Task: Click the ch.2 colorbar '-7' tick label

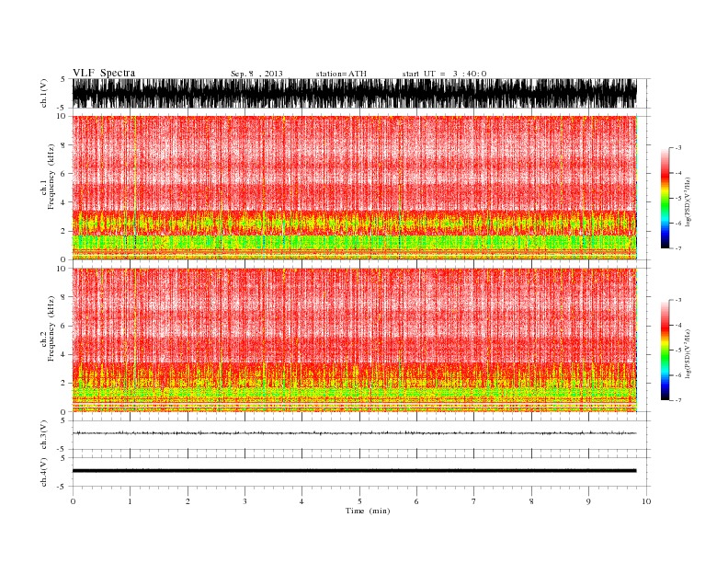Action: click(677, 400)
